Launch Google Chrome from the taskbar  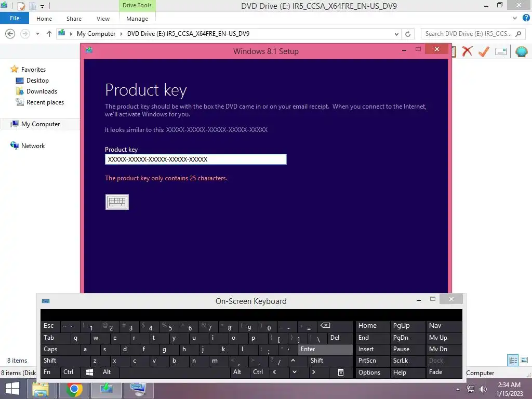click(74, 389)
